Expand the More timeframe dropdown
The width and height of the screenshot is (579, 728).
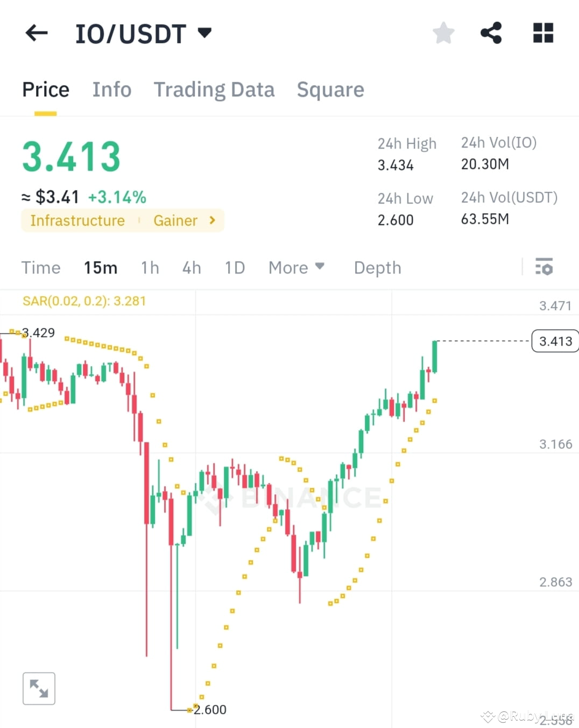coord(296,267)
